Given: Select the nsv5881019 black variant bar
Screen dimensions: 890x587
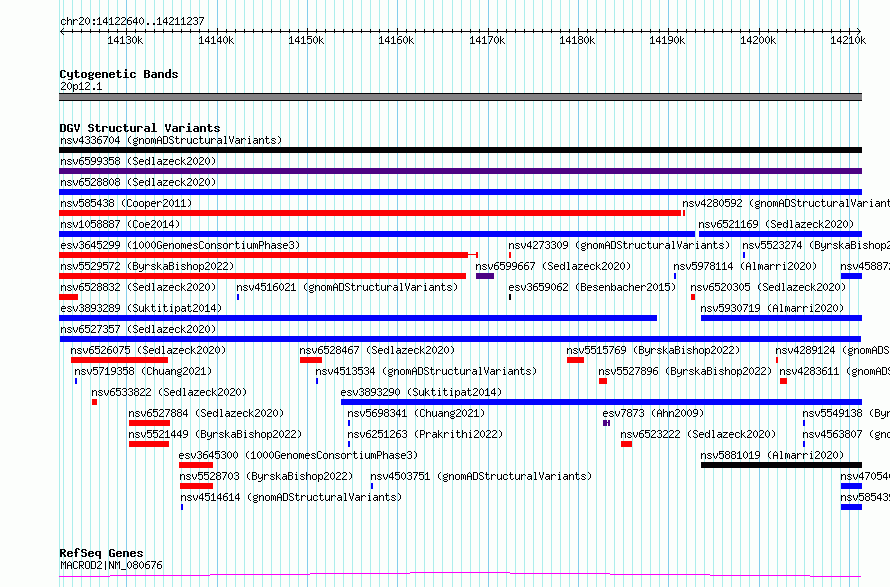Looking at the screenshot, I should (x=782, y=465).
